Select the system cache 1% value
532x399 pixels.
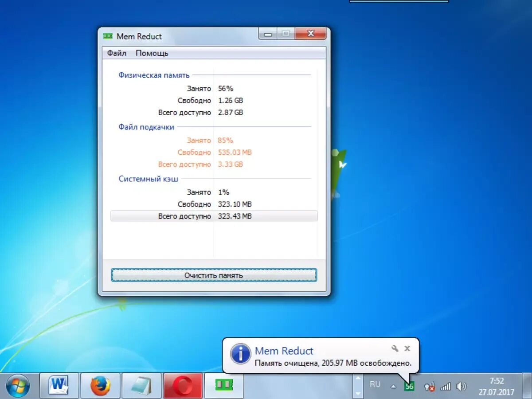pos(223,192)
